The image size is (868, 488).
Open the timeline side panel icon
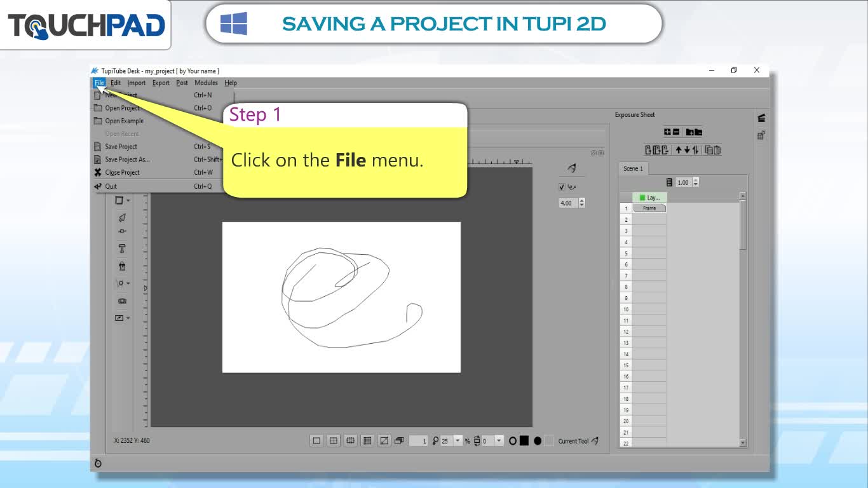point(761,135)
